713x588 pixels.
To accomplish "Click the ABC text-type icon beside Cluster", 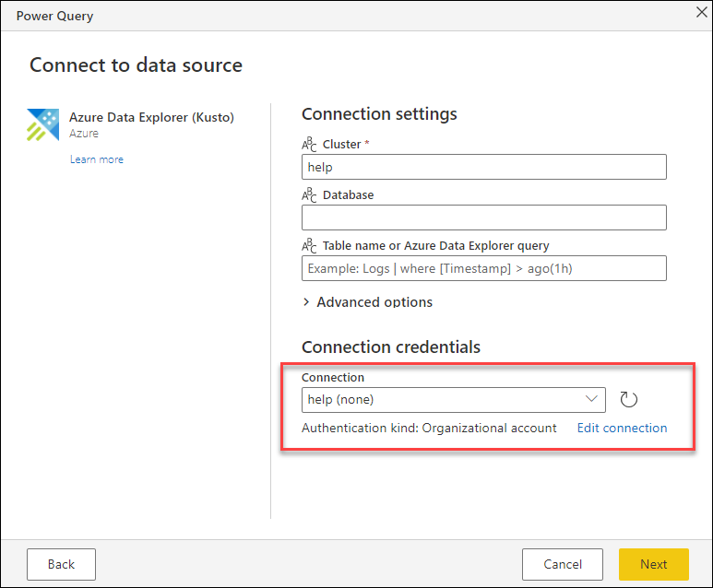I will point(309,145).
